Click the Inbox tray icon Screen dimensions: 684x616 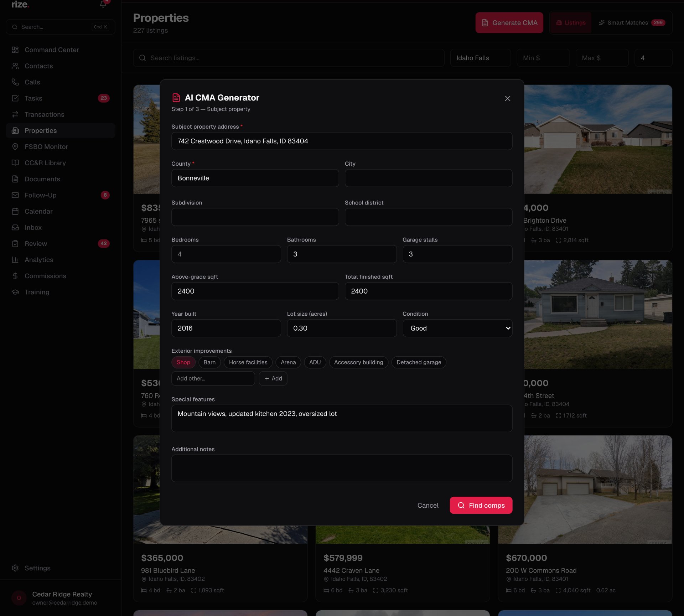(x=15, y=227)
